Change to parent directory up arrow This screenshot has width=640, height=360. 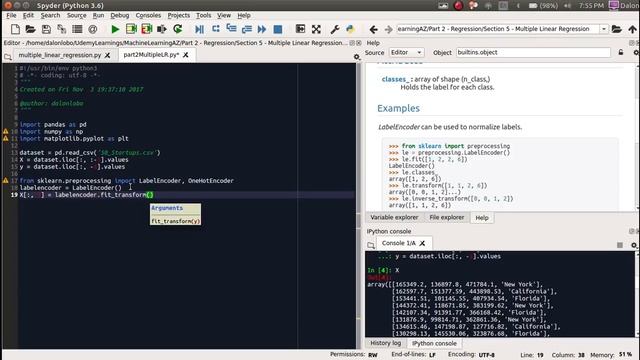[632, 29]
